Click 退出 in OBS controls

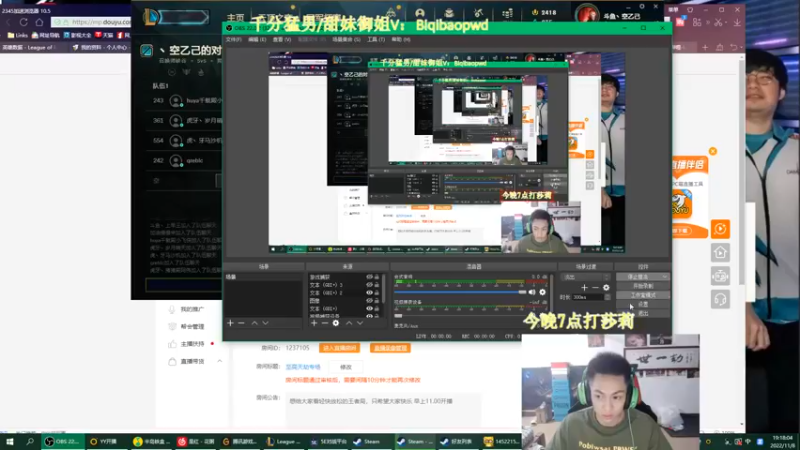pos(643,313)
